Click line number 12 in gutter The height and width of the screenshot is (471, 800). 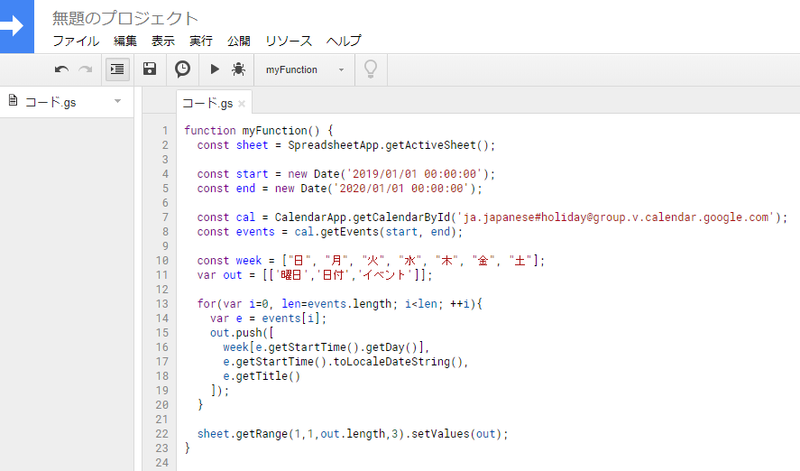162,289
